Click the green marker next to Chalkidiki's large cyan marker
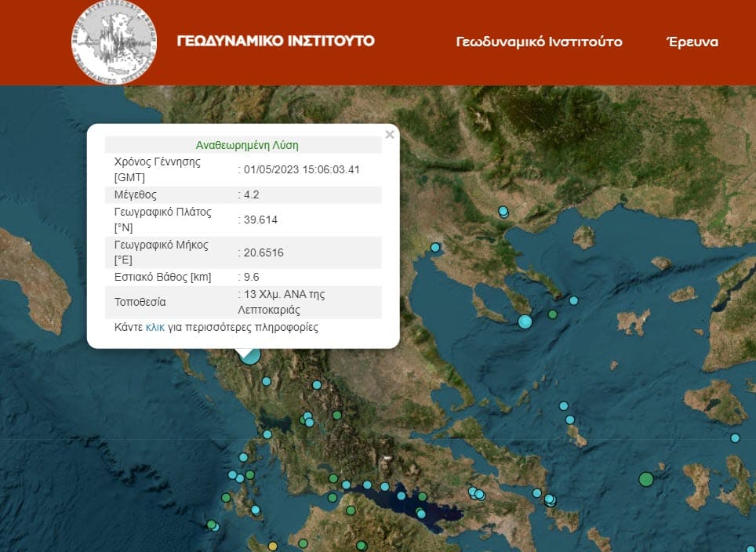 [553, 314]
